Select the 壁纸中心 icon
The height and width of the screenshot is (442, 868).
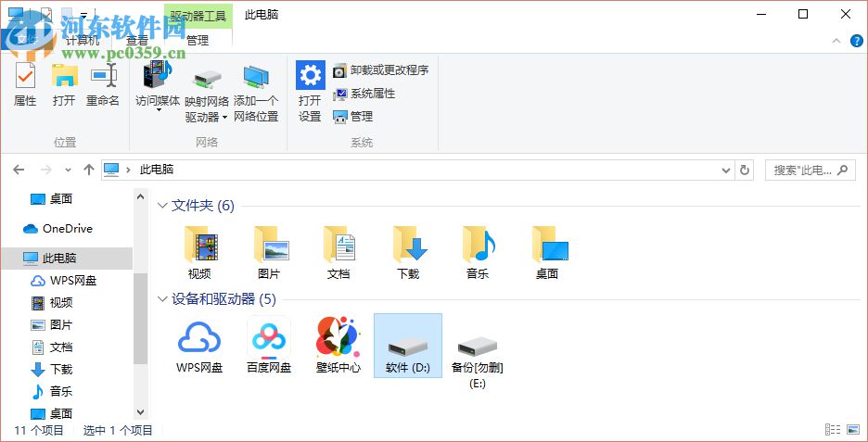(x=338, y=345)
